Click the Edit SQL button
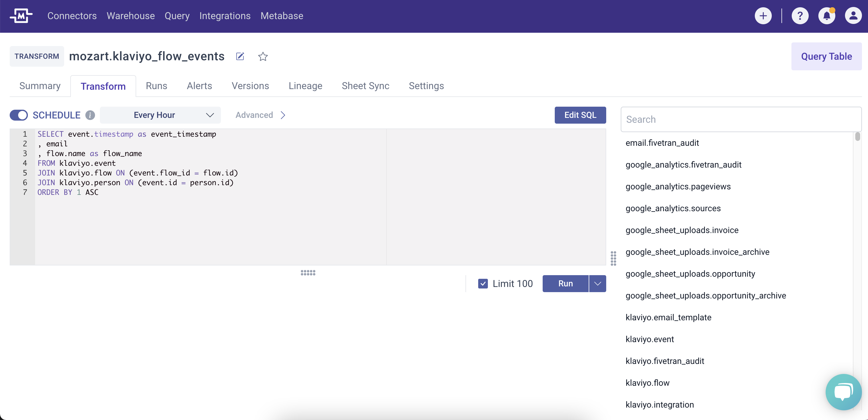Image resolution: width=868 pixels, height=420 pixels. (580, 115)
